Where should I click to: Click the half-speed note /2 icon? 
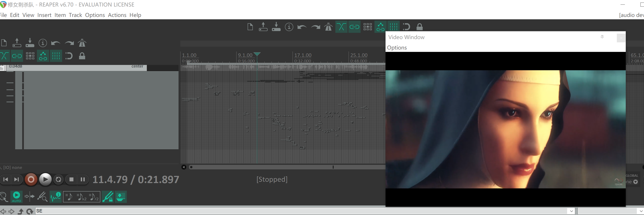(94, 197)
